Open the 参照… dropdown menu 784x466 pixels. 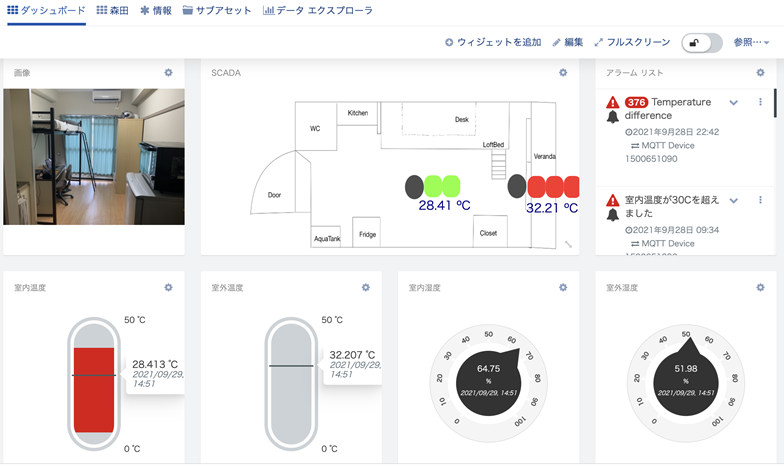coord(752,42)
